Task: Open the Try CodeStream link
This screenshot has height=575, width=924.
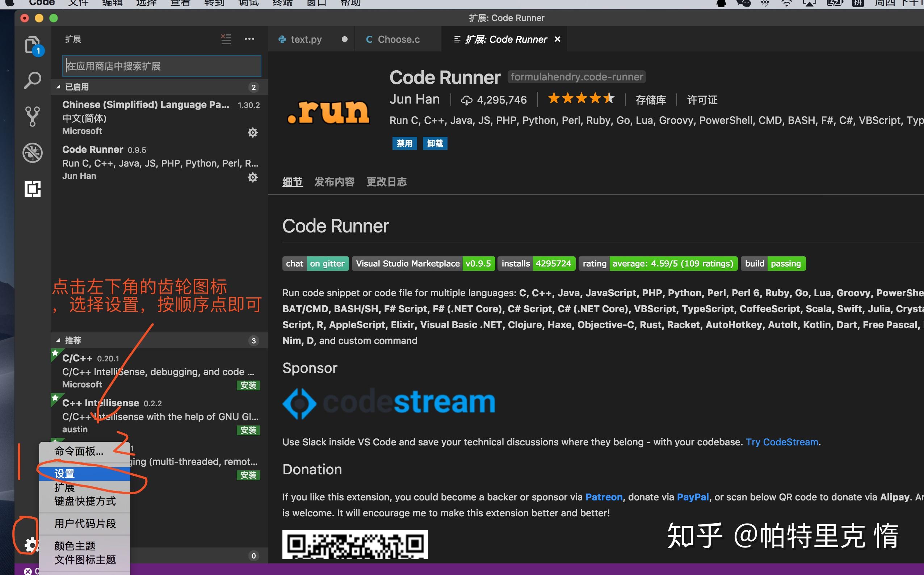Action: (781, 442)
